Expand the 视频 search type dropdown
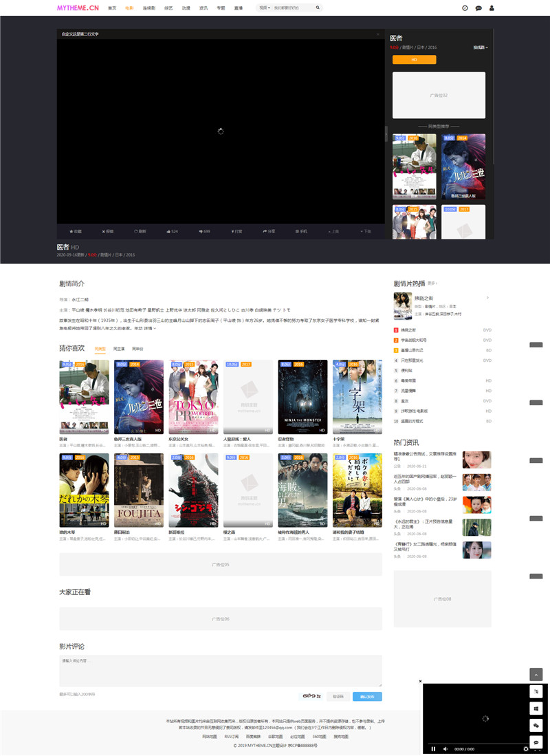Screen dimensions: 550x756 264,8
